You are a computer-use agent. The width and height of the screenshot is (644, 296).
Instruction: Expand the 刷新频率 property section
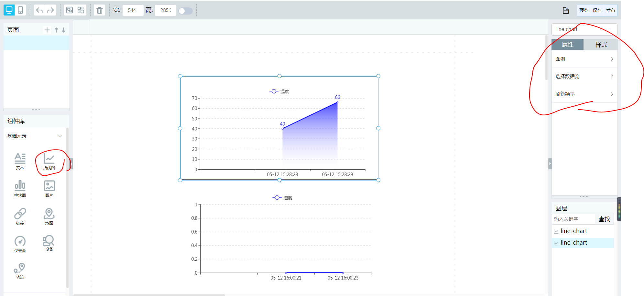point(584,94)
